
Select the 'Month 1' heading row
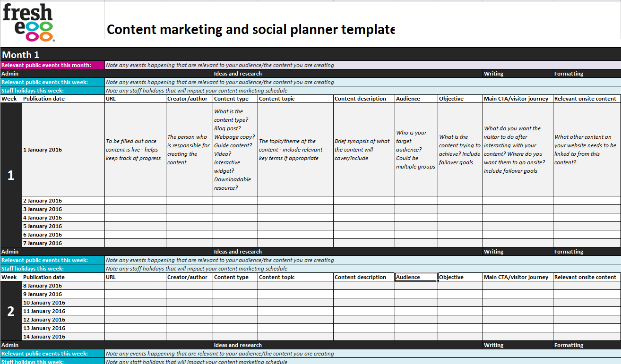(310, 55)
